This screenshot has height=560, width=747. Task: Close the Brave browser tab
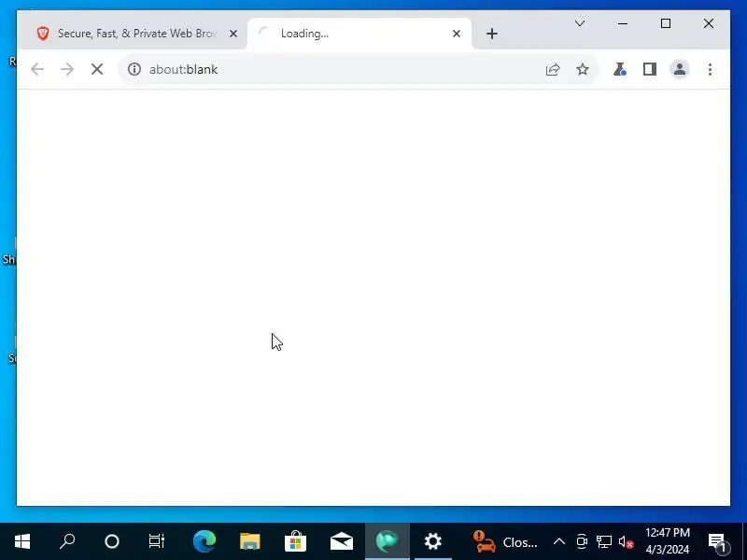(233, 34)
